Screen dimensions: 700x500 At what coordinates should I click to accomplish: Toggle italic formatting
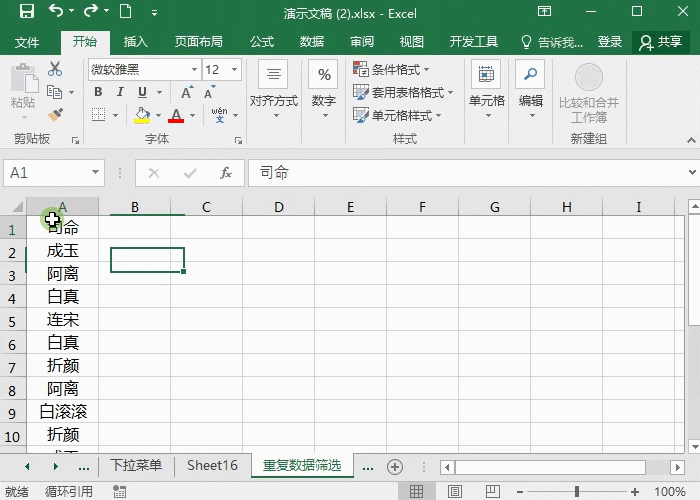pyautogui.click(x=120, y=92)
